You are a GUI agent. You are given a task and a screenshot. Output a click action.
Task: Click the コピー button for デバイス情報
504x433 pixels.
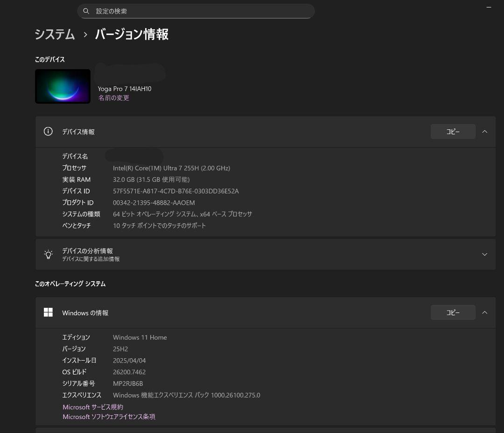click(x=452, y=131)
